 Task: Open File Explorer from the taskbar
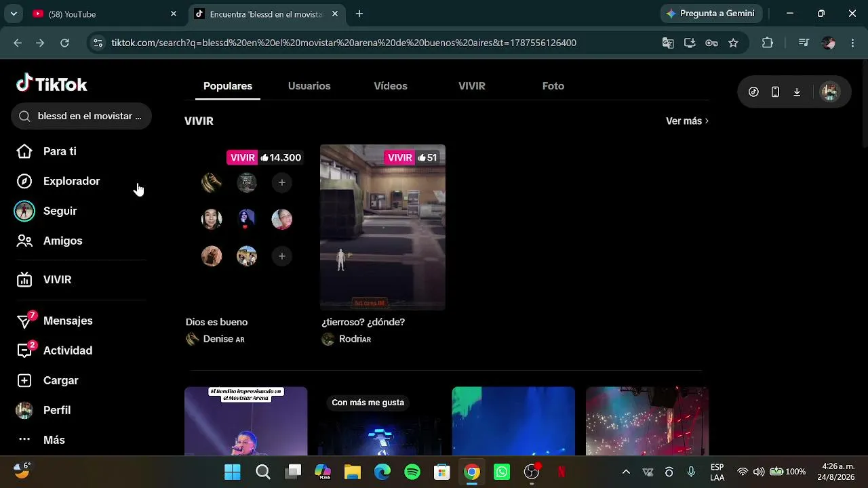click(353, 472)
